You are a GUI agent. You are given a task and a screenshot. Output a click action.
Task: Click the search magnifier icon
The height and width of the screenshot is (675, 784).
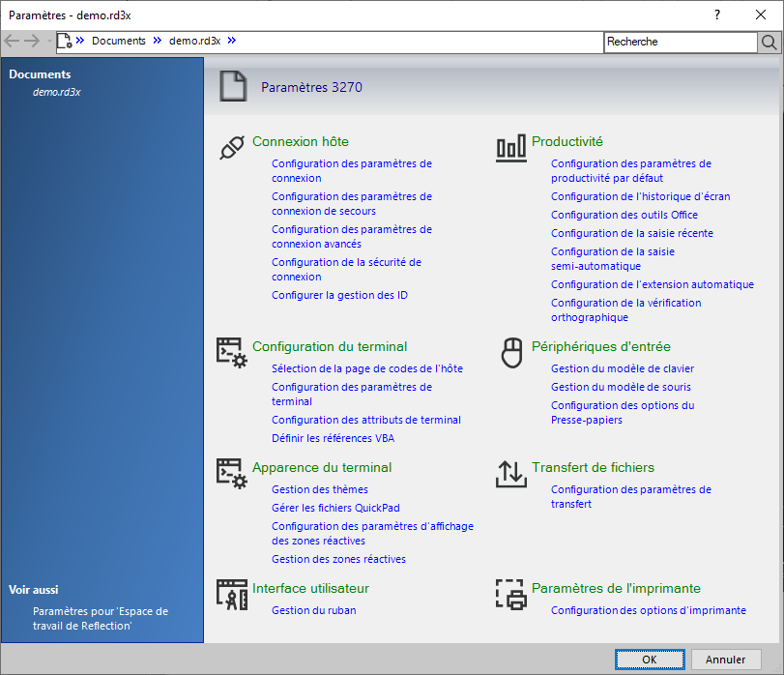tap(769, 42)
